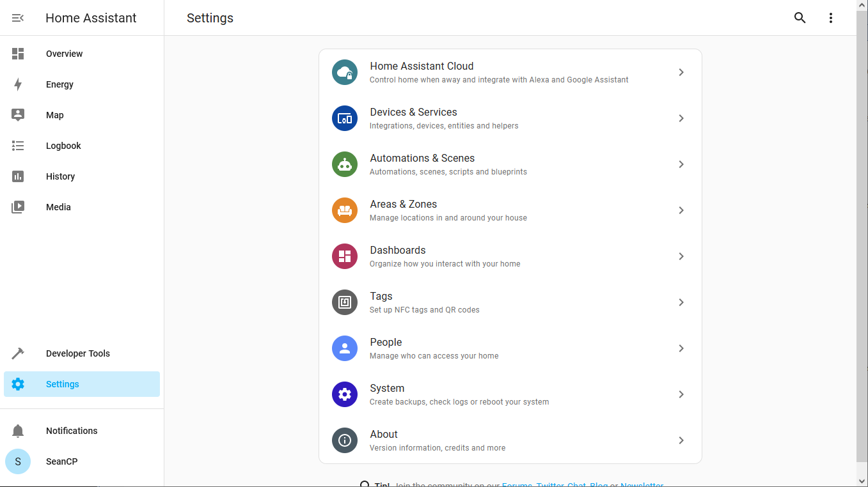Click 'Manage locations in and around your house'
The height and width of the screenshot is (487, 868).
(x=448, y=218)
